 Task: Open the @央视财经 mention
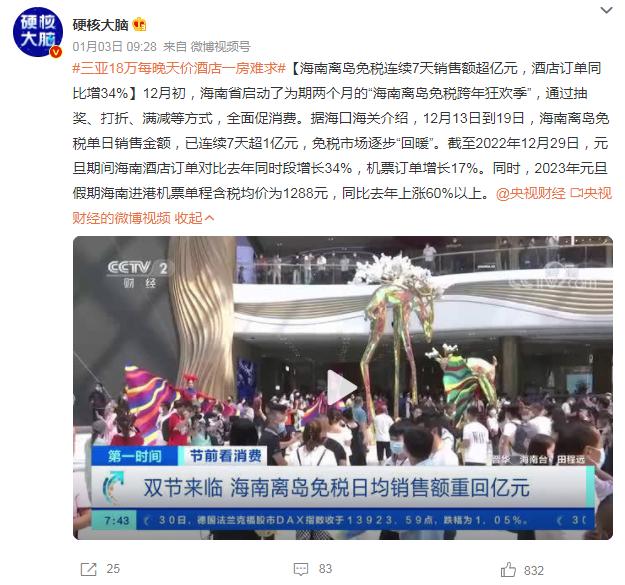pos(531,193)
